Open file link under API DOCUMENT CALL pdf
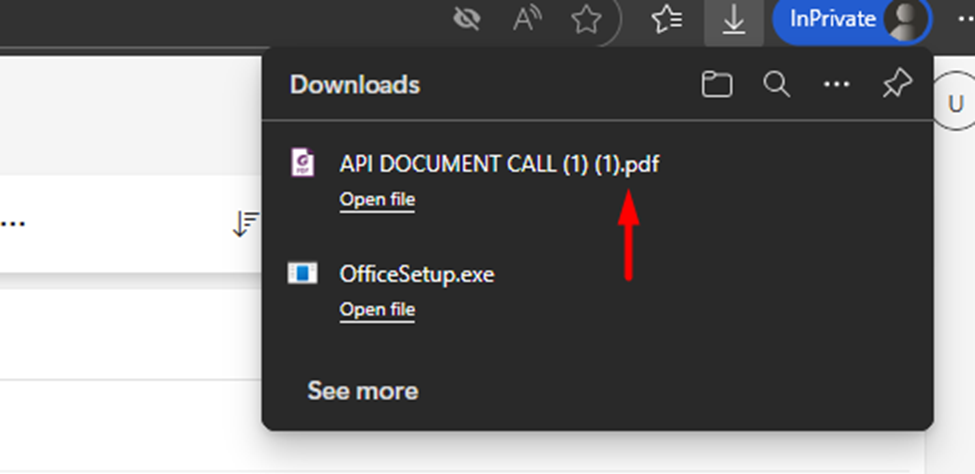975x474 pixels. [x=377, y=200]
